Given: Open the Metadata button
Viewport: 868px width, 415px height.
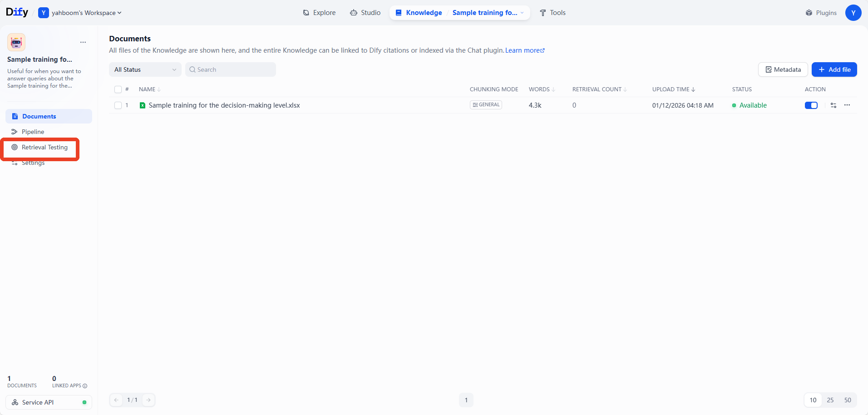Looking at the screenshot, I should (x=783, y=69).
